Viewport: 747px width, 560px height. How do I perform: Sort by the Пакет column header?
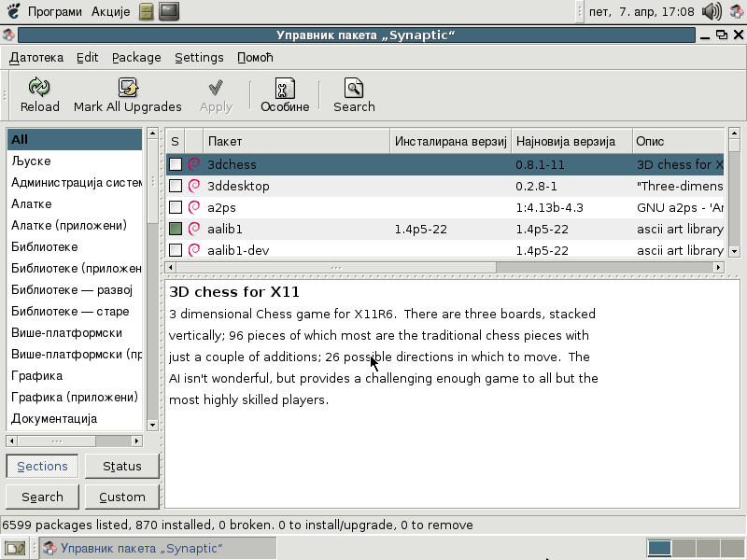click(x=296, y=141)
